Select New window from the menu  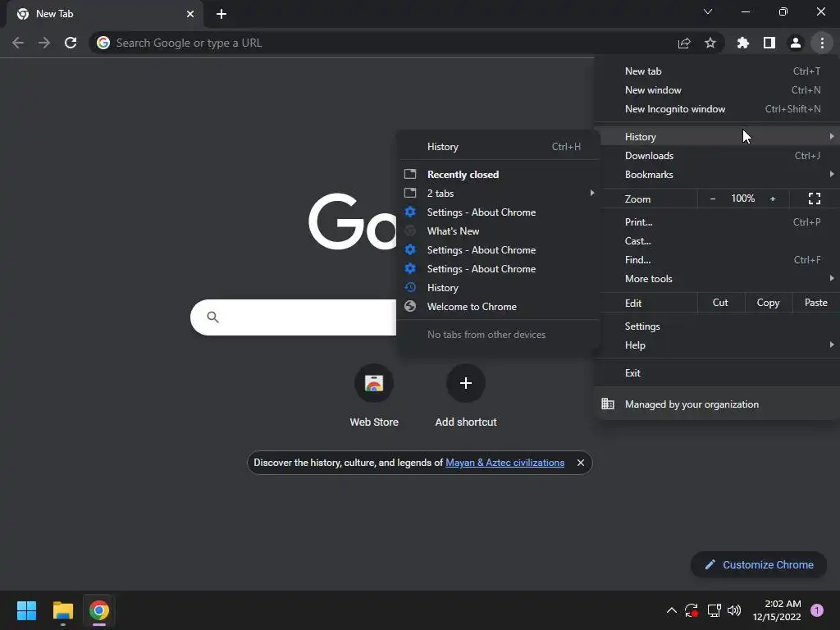click(x=717, y=90)
